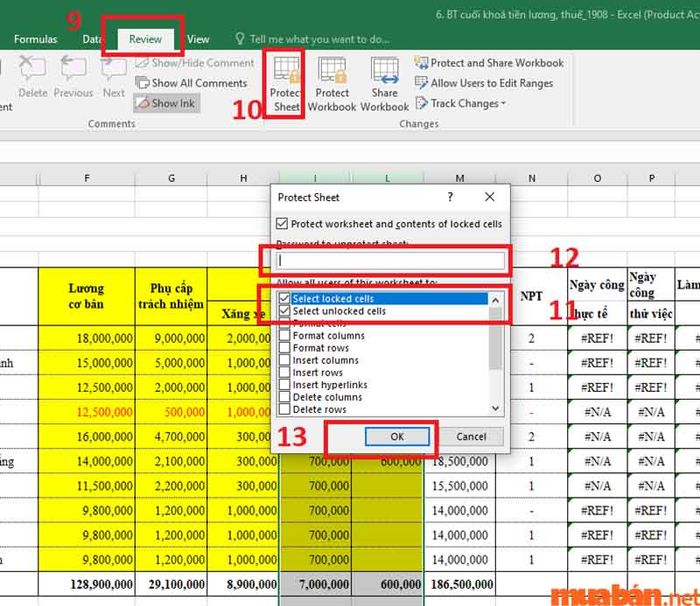Click the total cell 8,900,000
Image resolution: width=700 pixels, height=606 pixels.
coord(243,584)
